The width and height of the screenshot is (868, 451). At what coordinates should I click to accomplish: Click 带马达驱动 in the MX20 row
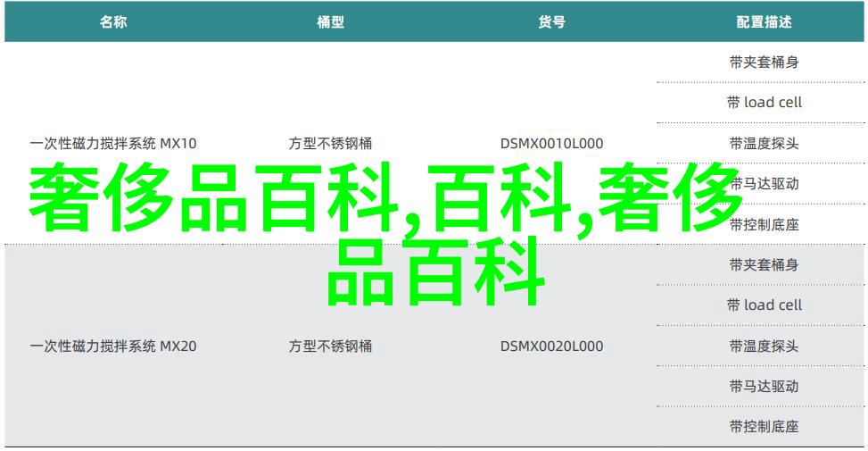[x=763, y=387]
